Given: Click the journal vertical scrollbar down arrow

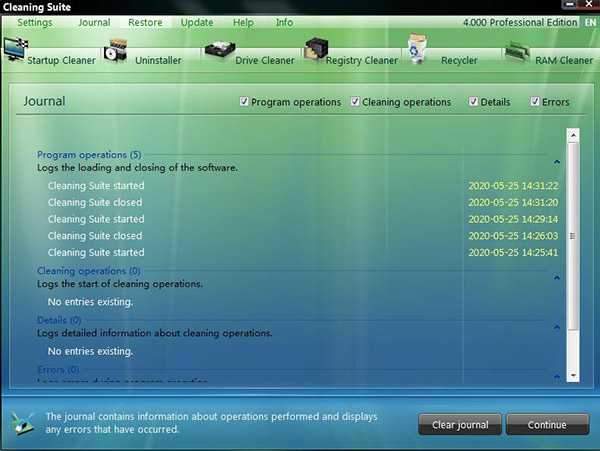Looking at the screenshot, I should pyautogui.click(x=573, y=376).
